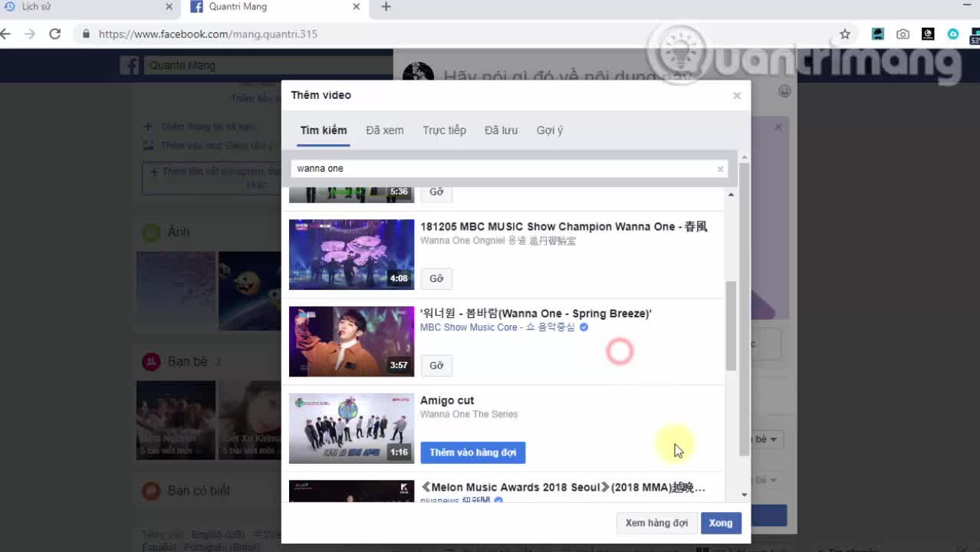Image resolution: width=980 pixels, height=552 pixels.
Task: Open a new browser tab
Action: pyautogui.click(x=386, y=7)
